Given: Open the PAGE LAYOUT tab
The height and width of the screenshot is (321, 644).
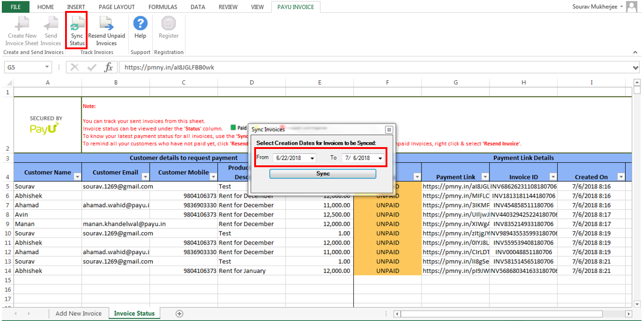Looking at the screenshot, I should (117, 7).
